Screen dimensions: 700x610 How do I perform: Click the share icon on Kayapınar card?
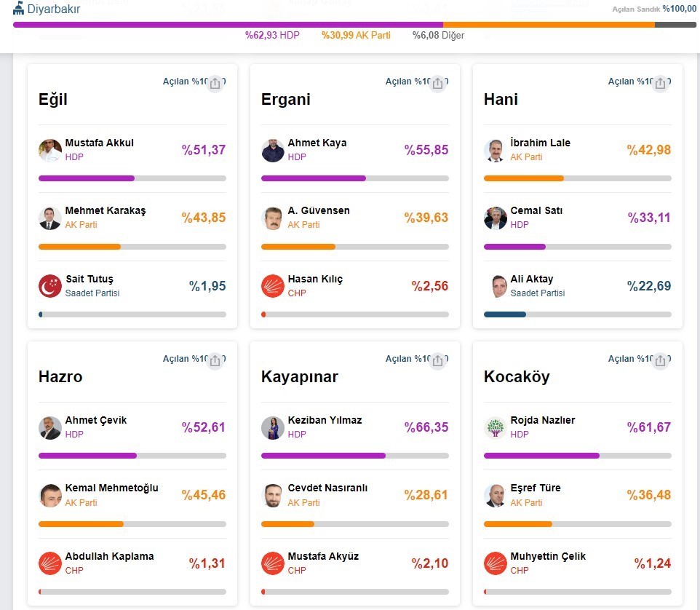click(x=437, y=361)
